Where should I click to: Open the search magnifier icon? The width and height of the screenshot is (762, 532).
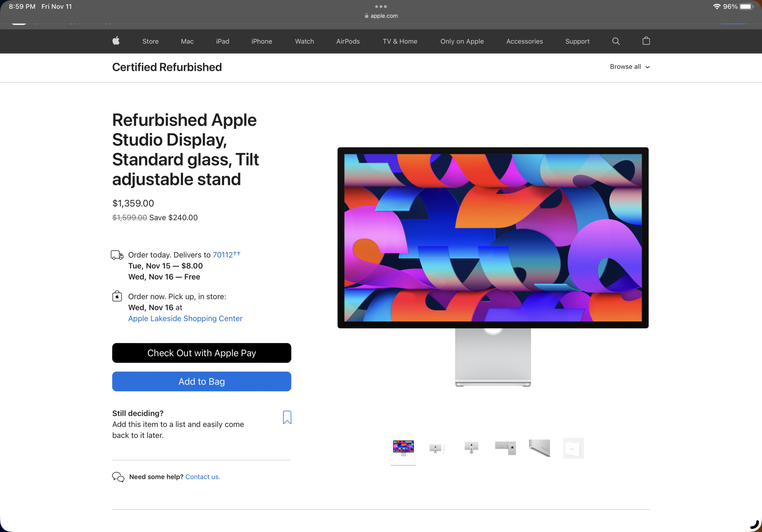click(616, 41)
